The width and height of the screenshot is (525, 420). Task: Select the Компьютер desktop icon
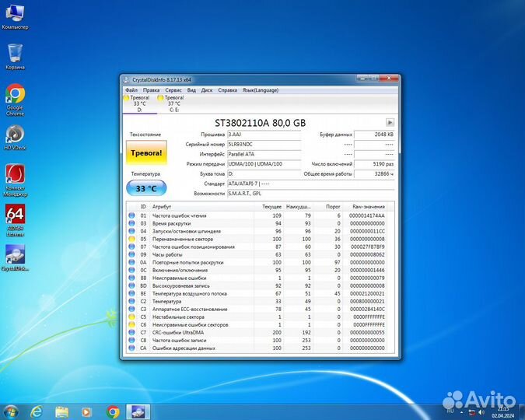[x=15, y=14]
